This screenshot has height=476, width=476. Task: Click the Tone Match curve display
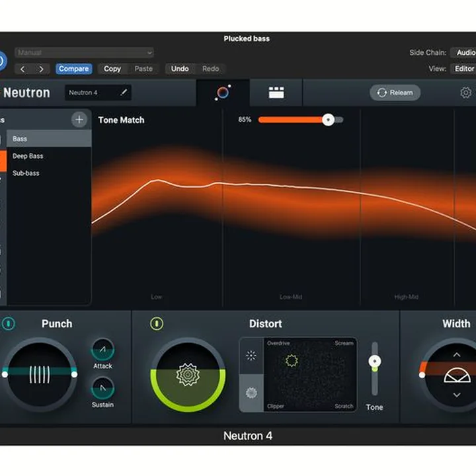pos(284,206)
